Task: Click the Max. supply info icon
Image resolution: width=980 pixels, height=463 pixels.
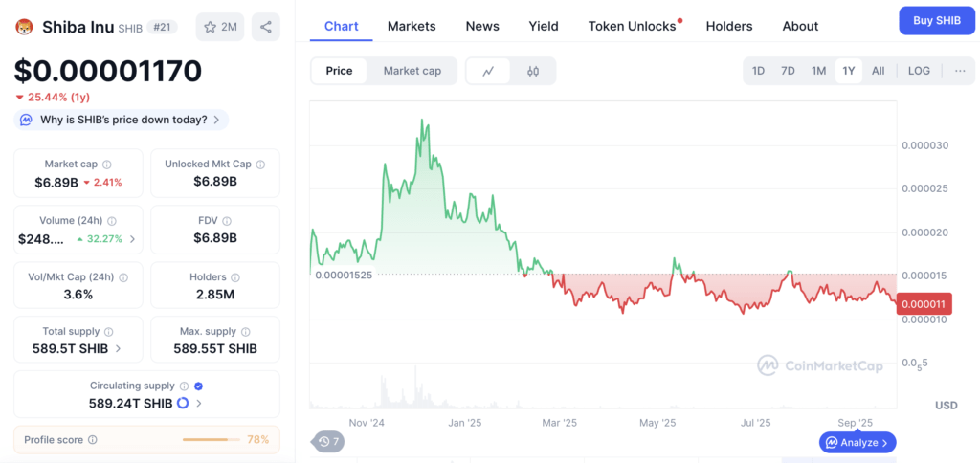Action: pyautogui.click(x=246, y=332)
